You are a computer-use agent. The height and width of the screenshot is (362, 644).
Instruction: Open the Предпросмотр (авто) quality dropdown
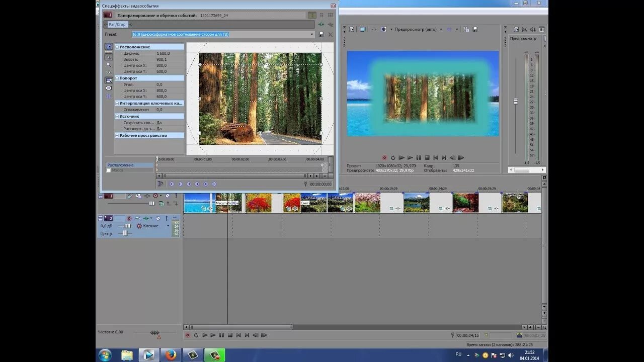(x=440, y=29)
